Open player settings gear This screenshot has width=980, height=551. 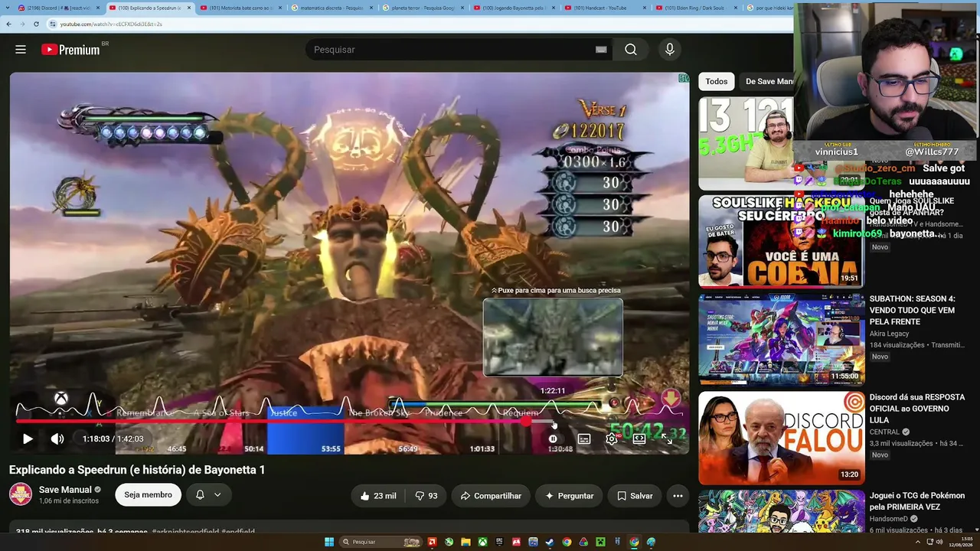(x=612, y=439)
